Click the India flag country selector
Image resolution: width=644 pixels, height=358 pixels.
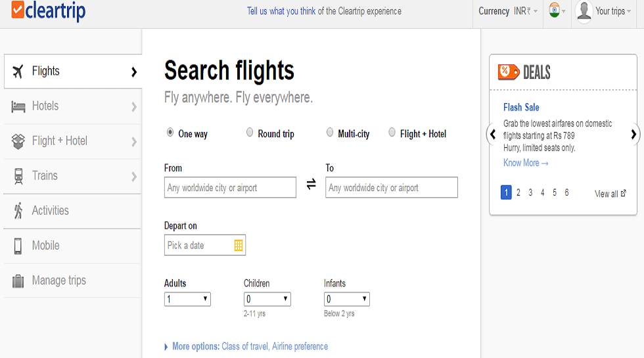(x=557, y=11)
